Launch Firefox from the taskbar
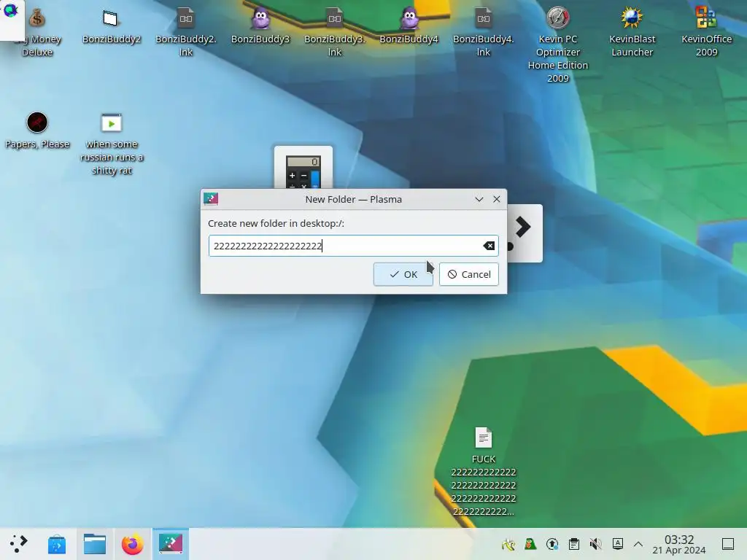The width and height of the screenshot is (747, 560). tap(133, 544)
